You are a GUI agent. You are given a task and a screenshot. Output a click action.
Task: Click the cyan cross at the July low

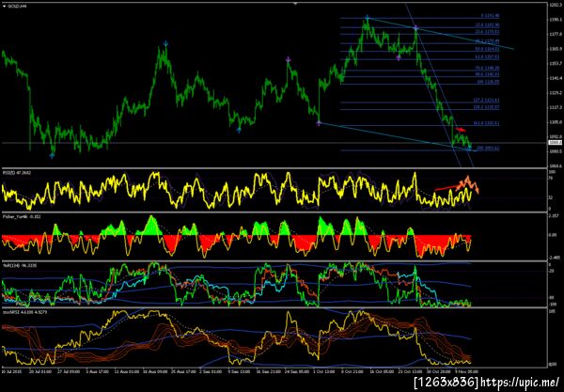(52, 156)
